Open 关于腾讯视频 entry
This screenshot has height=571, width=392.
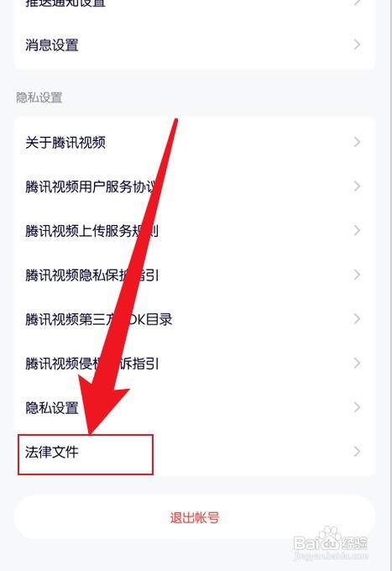coord(195,142)
